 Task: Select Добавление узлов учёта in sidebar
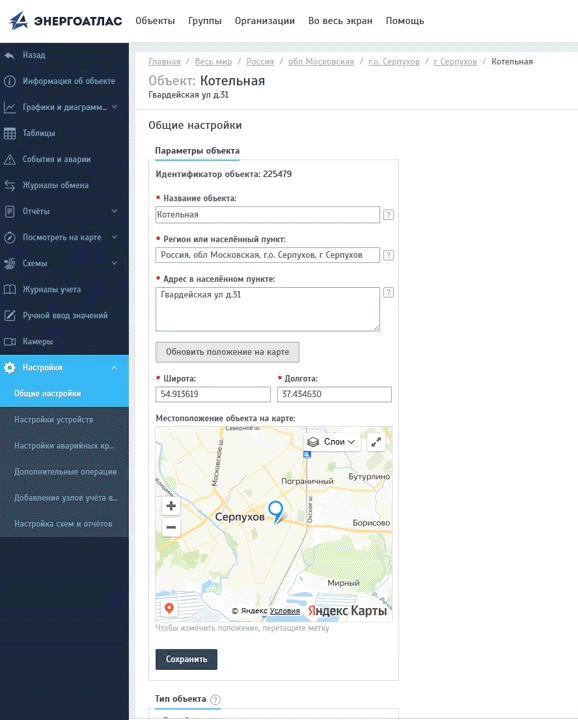click(x=64, y=498)
